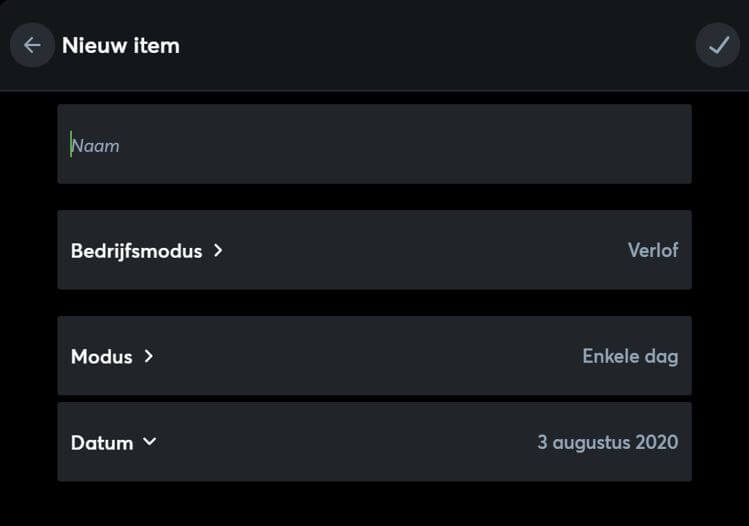This screenshot has width=749, height=526.
Task: Click the chevron next to Modus
Action: coord(149,356)
